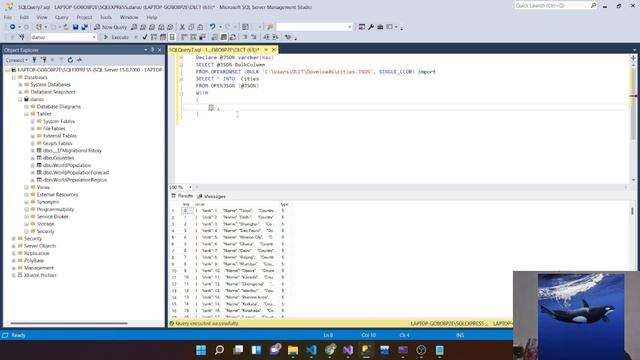Open OBS Studio from the taskbar
This screenshot has height=360, width=640.
click(x=421, y=350)
